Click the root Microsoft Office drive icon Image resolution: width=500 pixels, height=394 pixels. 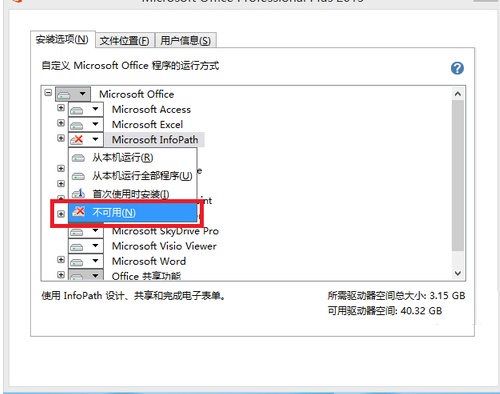(x=64, y=95)
